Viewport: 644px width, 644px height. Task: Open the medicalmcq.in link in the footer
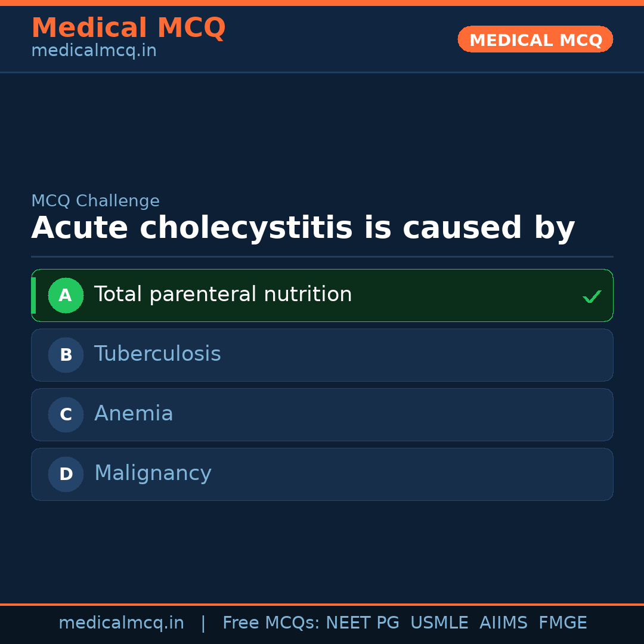(121, 623)
